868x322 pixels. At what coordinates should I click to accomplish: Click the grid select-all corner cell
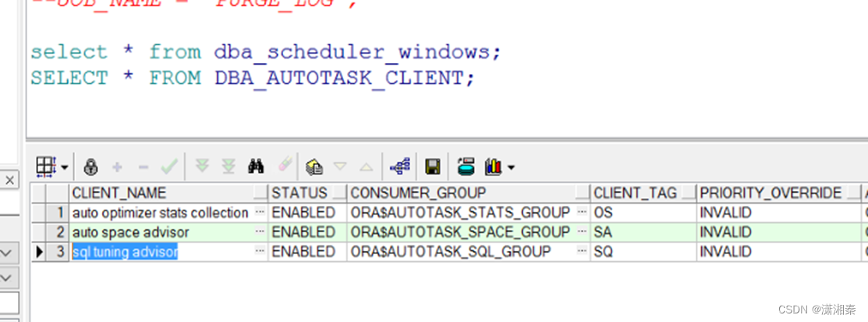tap(39, 193)
